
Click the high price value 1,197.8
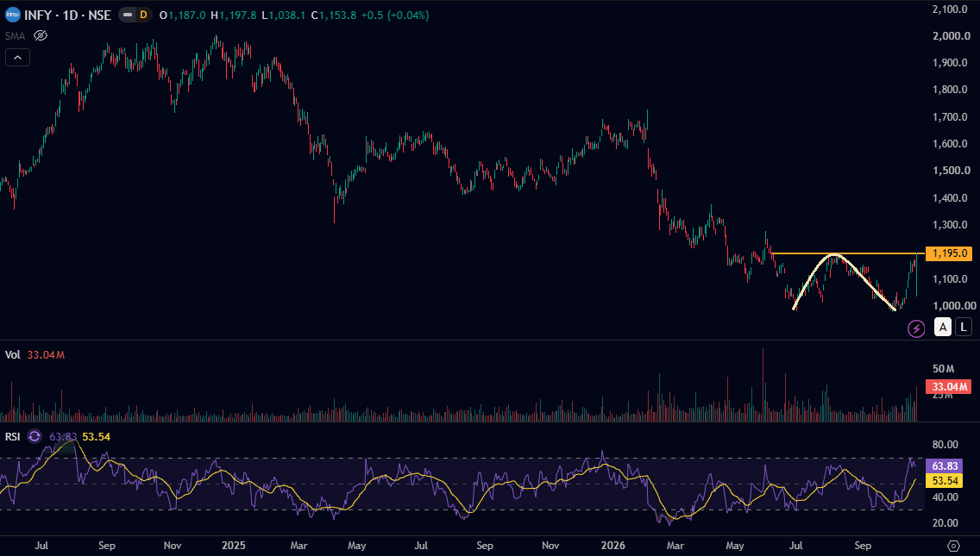click(x=237, y=15)
